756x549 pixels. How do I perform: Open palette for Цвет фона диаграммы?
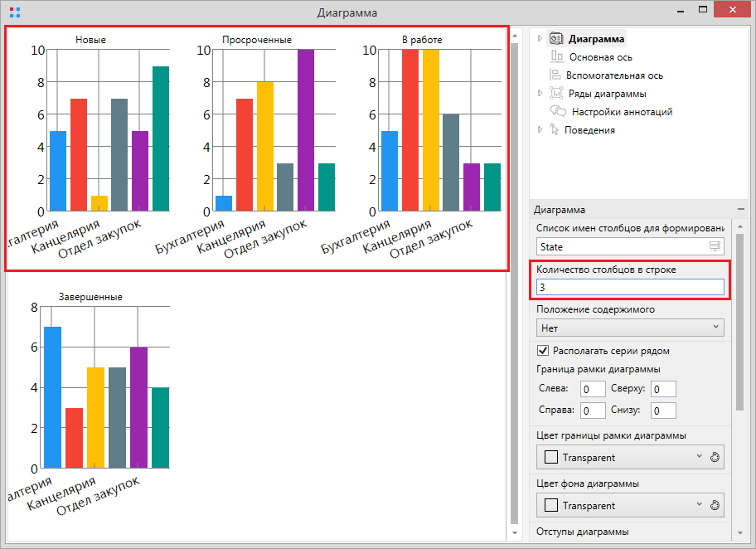click(x=716, y=506)
